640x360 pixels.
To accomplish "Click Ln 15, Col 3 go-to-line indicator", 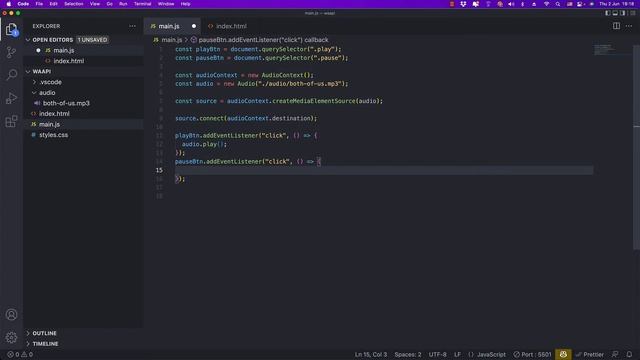I will pyautogui.click(x=371, y=355).
